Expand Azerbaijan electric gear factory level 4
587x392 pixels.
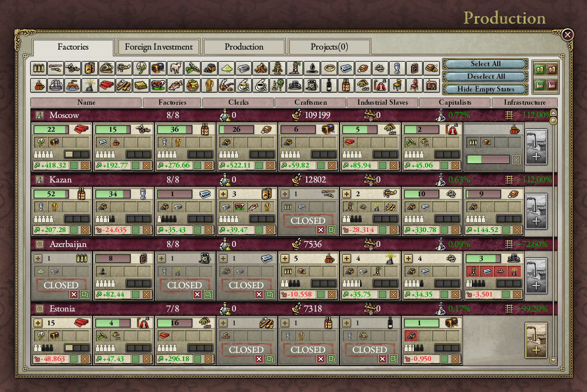[347, 259]
